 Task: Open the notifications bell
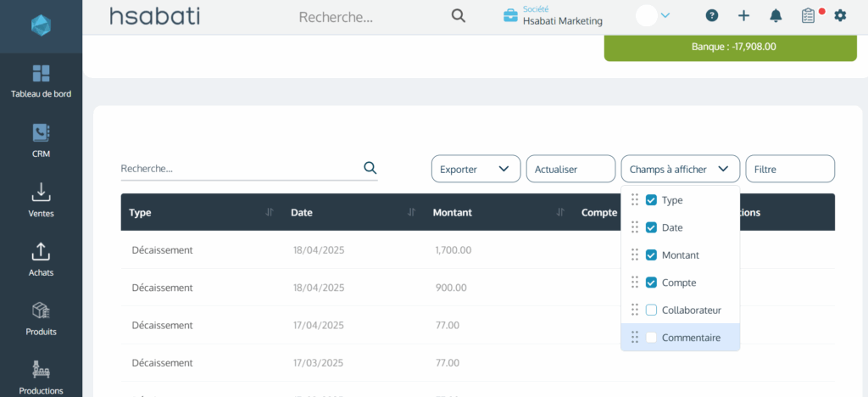[776, 15]
